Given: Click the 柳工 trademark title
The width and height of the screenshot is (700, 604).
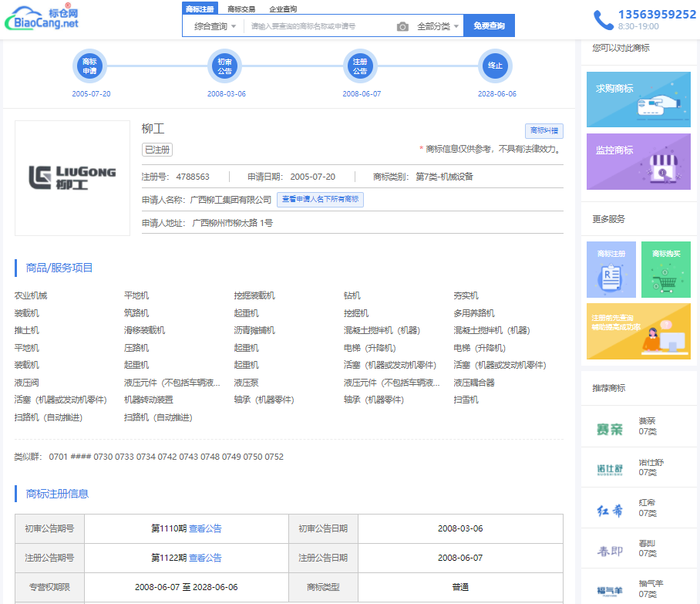Looking at the screenshot, I should tap(153, 129).
